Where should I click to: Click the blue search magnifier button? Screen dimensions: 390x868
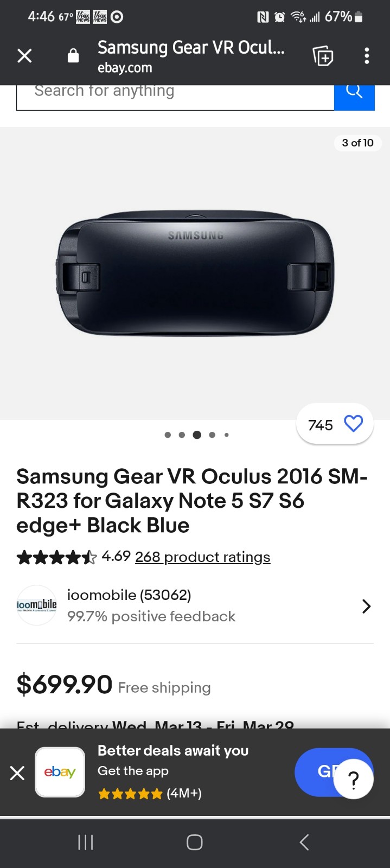(354, 91)
